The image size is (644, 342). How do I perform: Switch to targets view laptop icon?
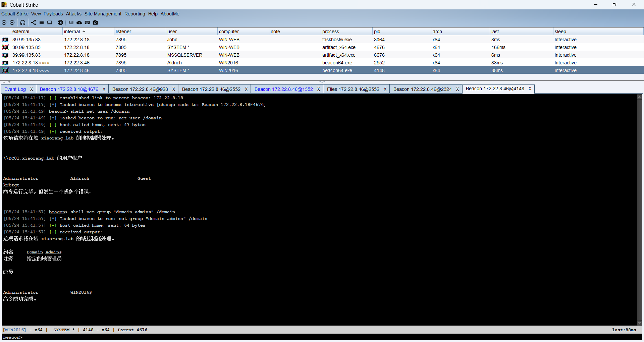50,22
